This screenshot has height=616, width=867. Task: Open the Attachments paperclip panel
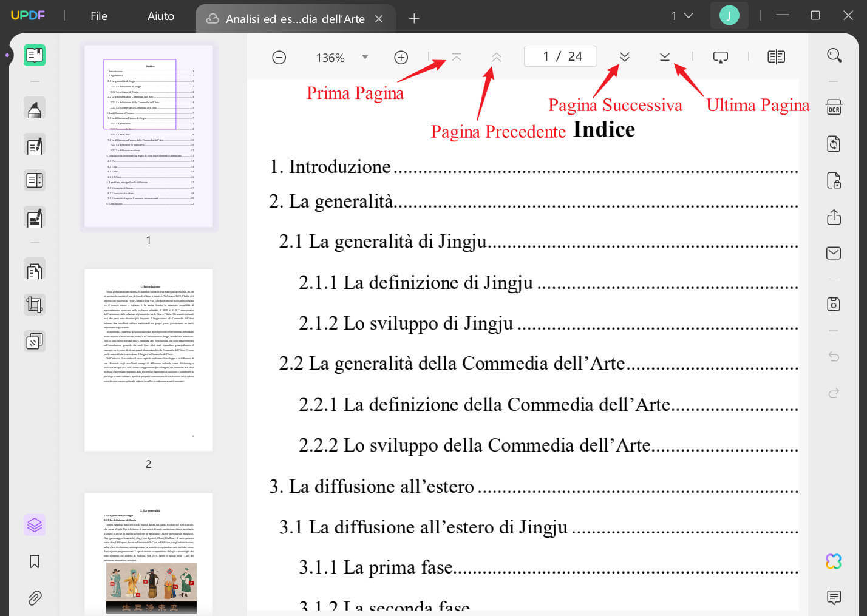point(35,598)
